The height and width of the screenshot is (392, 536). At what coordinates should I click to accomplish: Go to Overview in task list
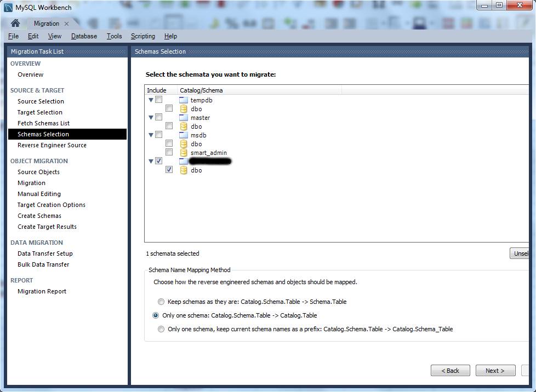pos(31,74)
